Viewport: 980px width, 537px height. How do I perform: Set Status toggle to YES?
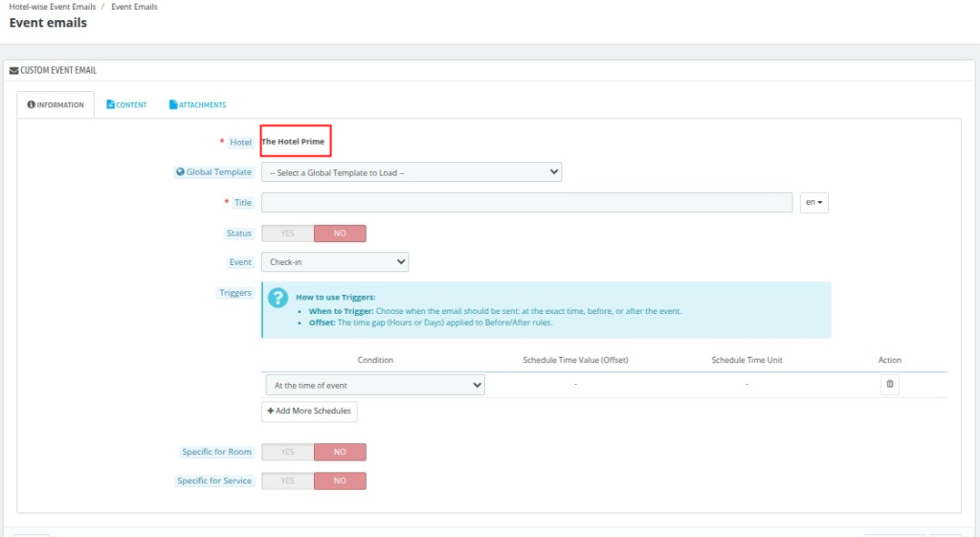pos(287,234)
